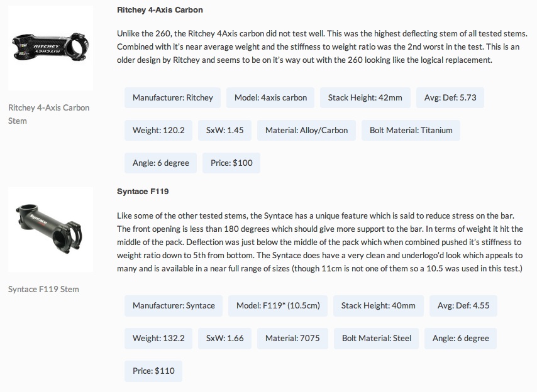Select the Manufacturer: Ritchey tag
The image size is (537, 392).
click(x=173, y=97)
